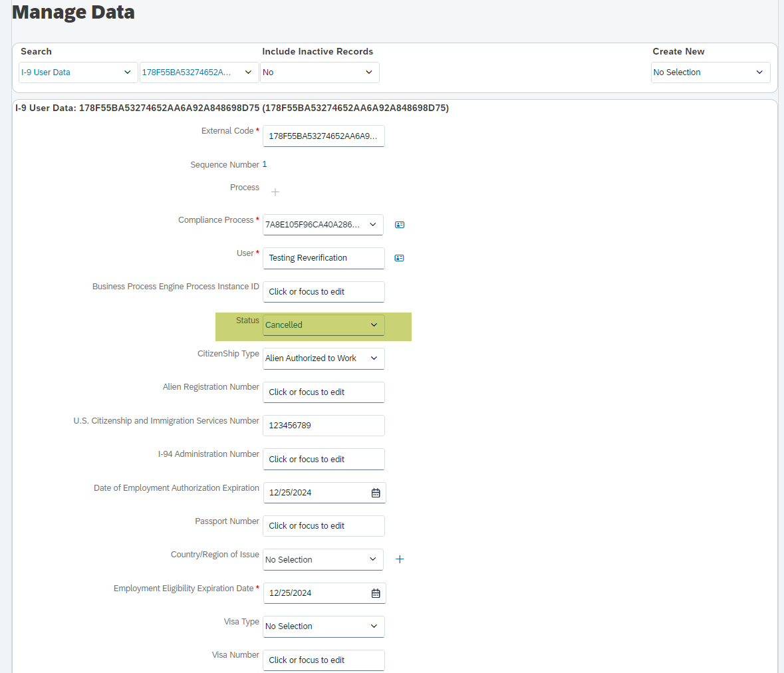Open details card icon beside User field
Image resolution: width=784 pixels, height=673 pixels.
pos(399,258)
